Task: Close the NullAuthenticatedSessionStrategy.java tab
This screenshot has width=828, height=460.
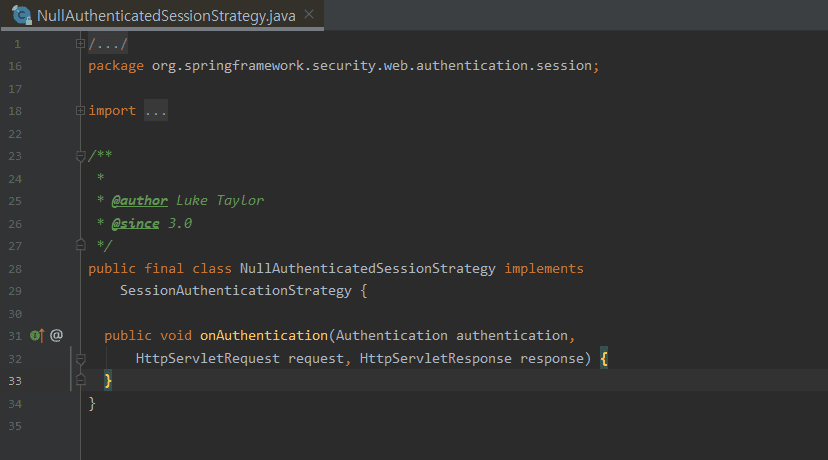Action: [308, 14]
